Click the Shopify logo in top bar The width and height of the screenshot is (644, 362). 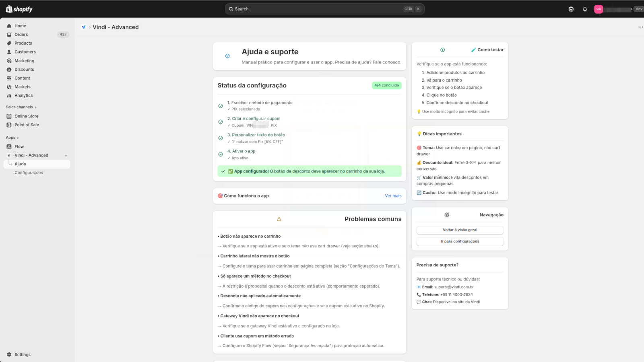point(19,9)
